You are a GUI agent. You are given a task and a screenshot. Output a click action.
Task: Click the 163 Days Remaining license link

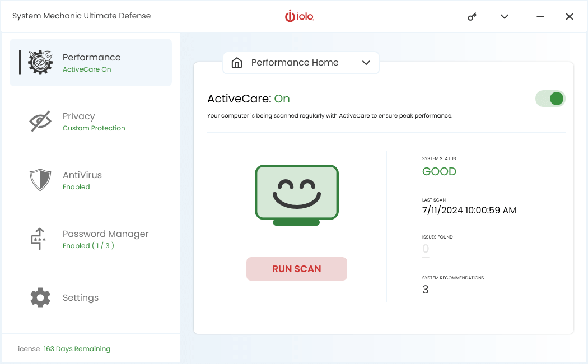77,349
